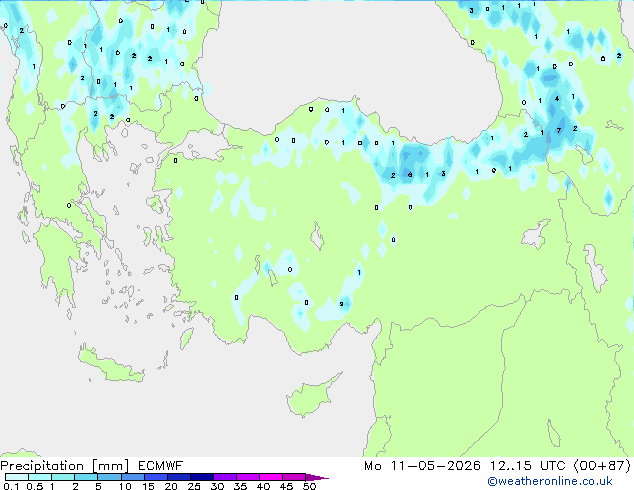Viewport: 634px width, 490px height.
Task: Click the precipitation value "7" on the map
Action: point(559,130)
